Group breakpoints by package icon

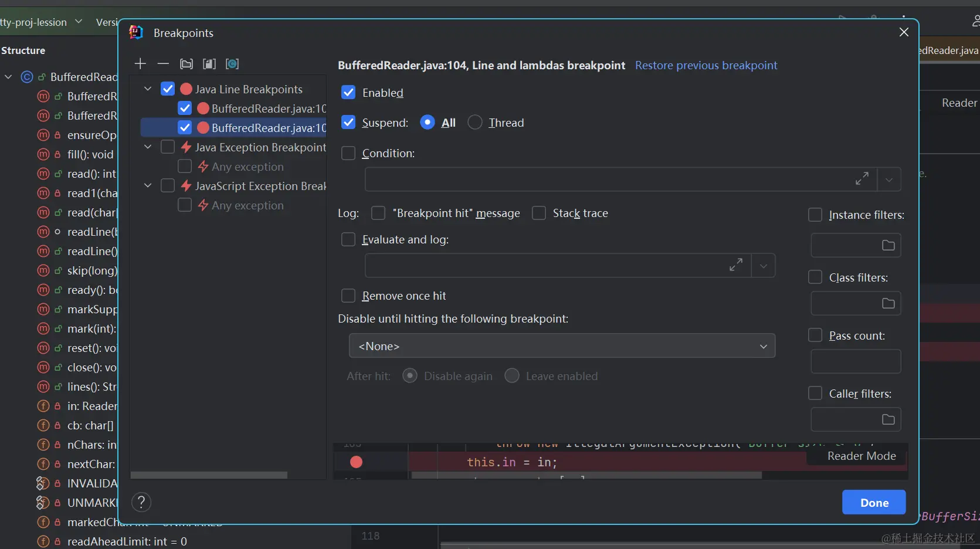coord(186,64)
